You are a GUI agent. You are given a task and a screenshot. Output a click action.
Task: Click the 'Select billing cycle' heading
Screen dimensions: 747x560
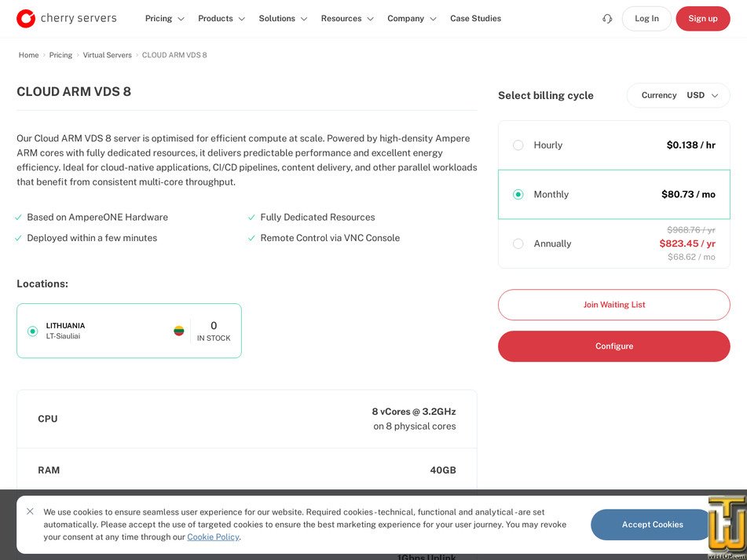point(545,95)
